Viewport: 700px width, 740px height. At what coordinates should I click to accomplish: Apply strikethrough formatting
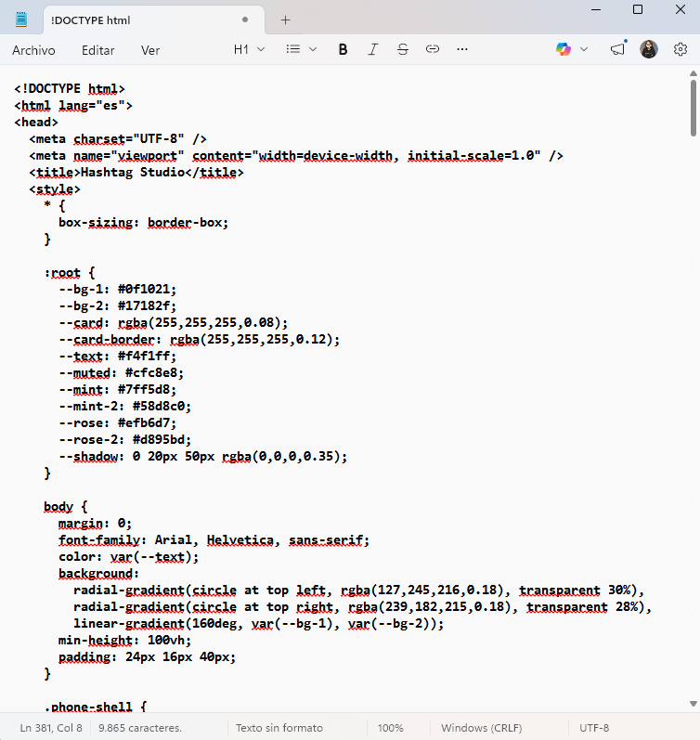pyautogui.click(x=402, y=49)
